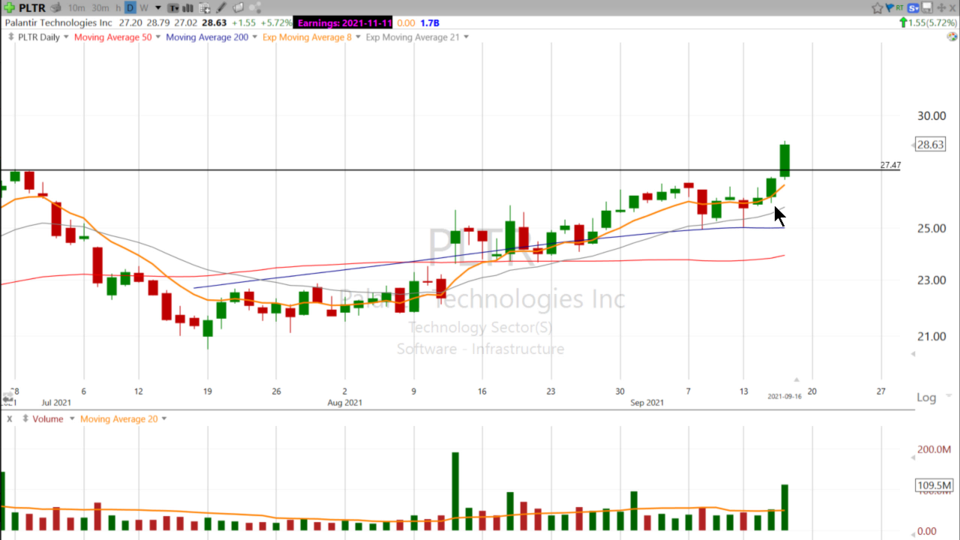
Task: Click the add indicator icon
Action: 204,8
